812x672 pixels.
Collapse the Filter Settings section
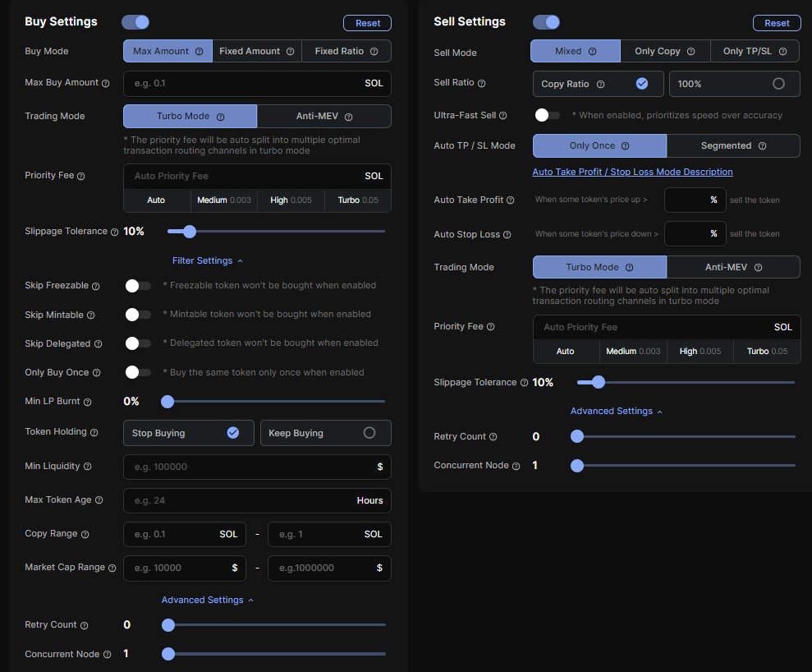pos(207,260)
